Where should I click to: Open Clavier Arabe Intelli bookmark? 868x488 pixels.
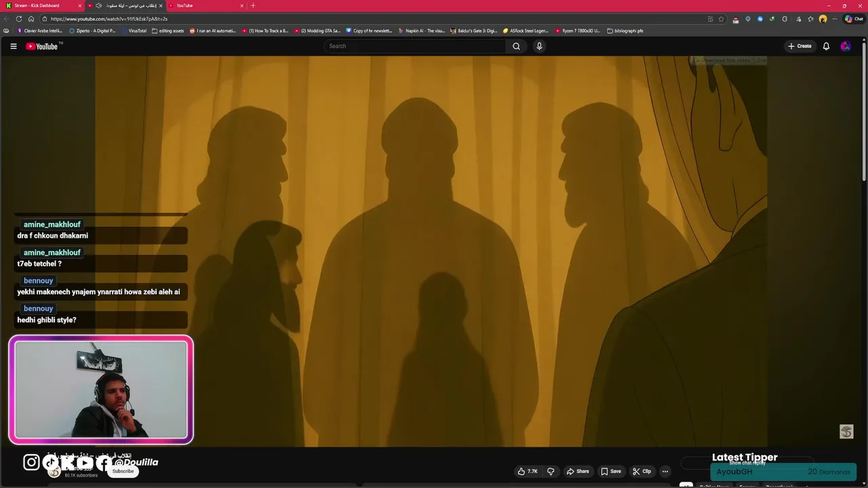coord(40,30)
